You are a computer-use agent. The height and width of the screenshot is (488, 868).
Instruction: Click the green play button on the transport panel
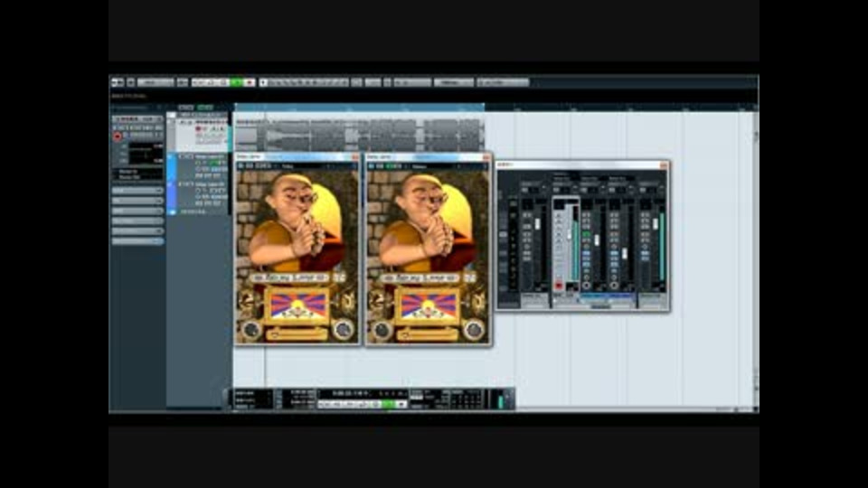pyautogui.click(x=389, y=405)
